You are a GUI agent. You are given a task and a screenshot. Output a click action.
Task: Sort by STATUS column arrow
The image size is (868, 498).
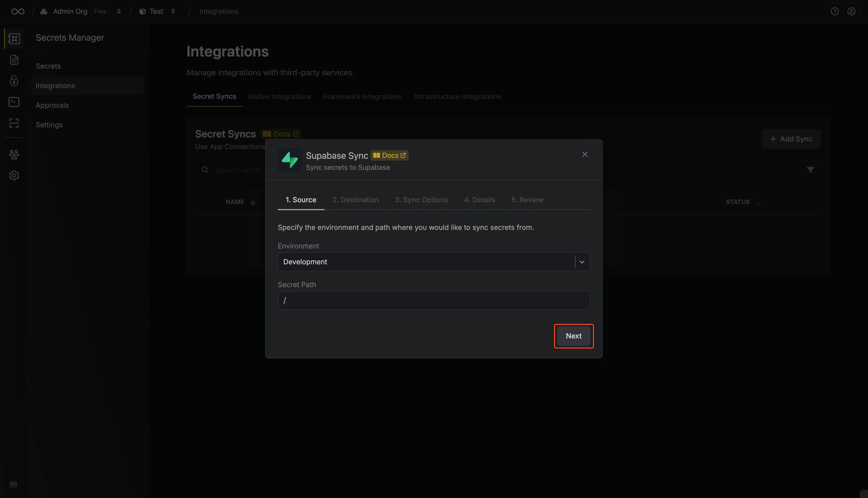758,202
